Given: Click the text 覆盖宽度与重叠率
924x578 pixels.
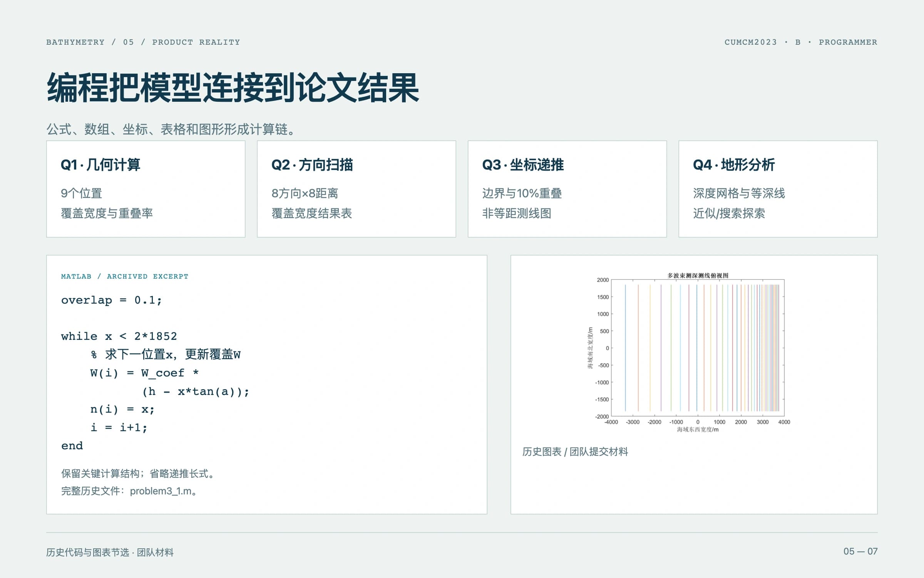Looking at the screenshot, I should [107, 213].
